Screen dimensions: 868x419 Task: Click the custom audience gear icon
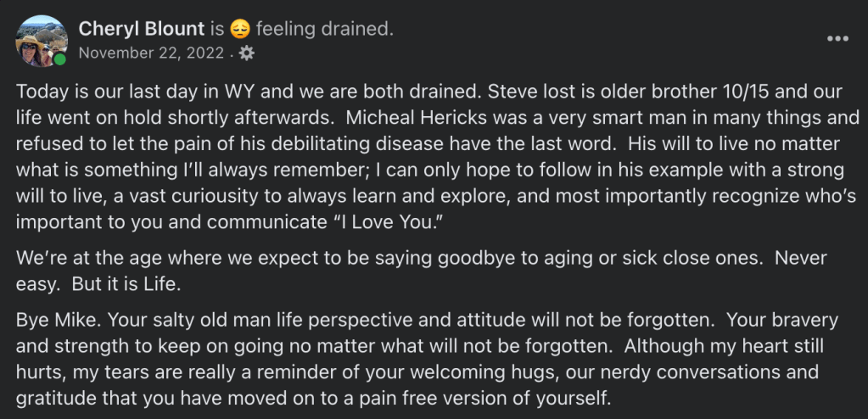(246, 53)
